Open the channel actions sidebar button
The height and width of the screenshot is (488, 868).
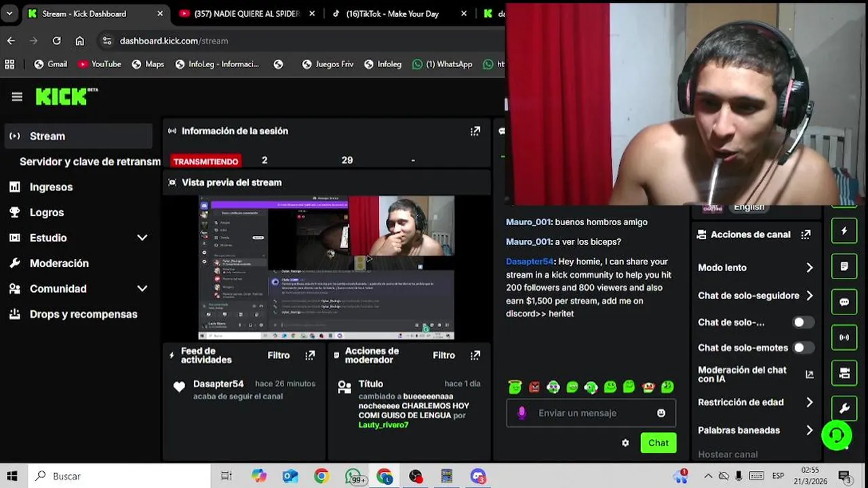pos(844,373)
